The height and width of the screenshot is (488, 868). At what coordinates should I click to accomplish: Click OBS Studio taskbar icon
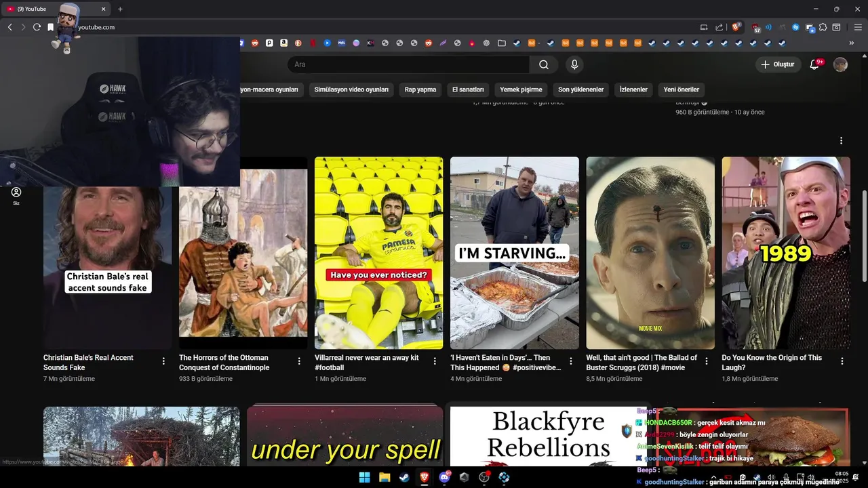[x=484, y=477]
